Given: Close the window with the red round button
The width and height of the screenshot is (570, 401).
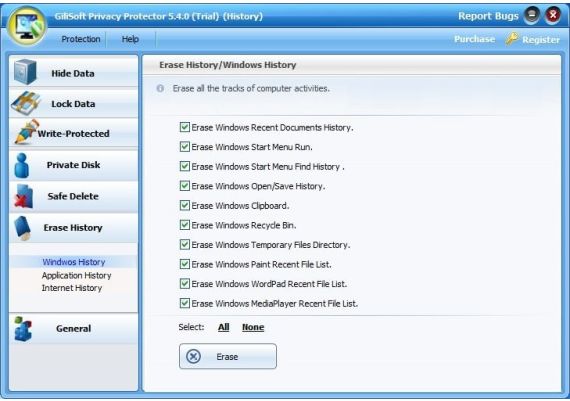Looking at the screenshot, I should (x=553, y=16).
